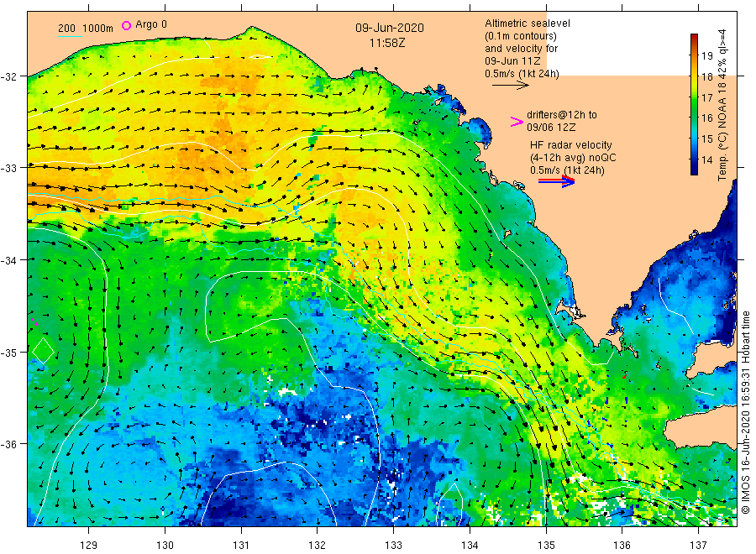The image size is (756, 554).
Task: Click latitude axis label -34
Action: 9,260
